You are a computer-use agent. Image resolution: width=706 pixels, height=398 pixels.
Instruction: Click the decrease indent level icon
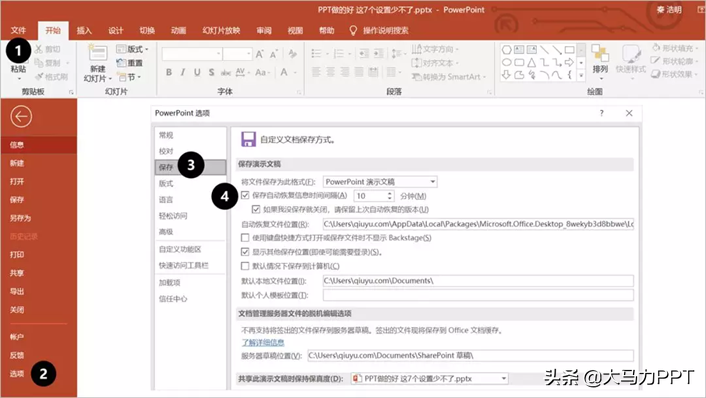click(x=364, y=54)
